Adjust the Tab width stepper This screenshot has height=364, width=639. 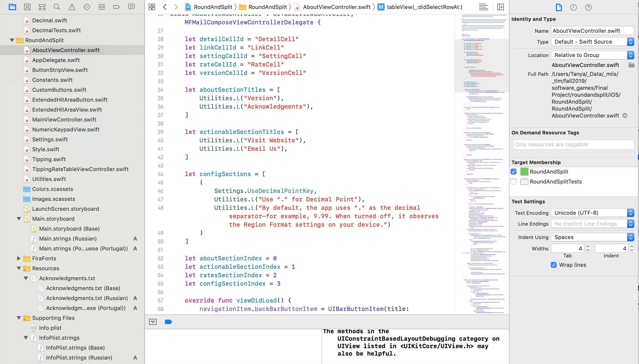[x=588, y=248]
